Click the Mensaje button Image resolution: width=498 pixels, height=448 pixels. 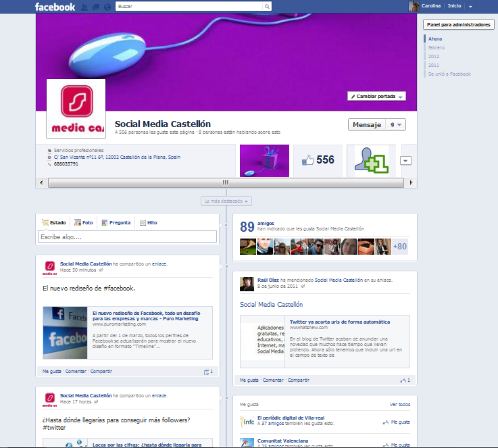click(367, 125)
